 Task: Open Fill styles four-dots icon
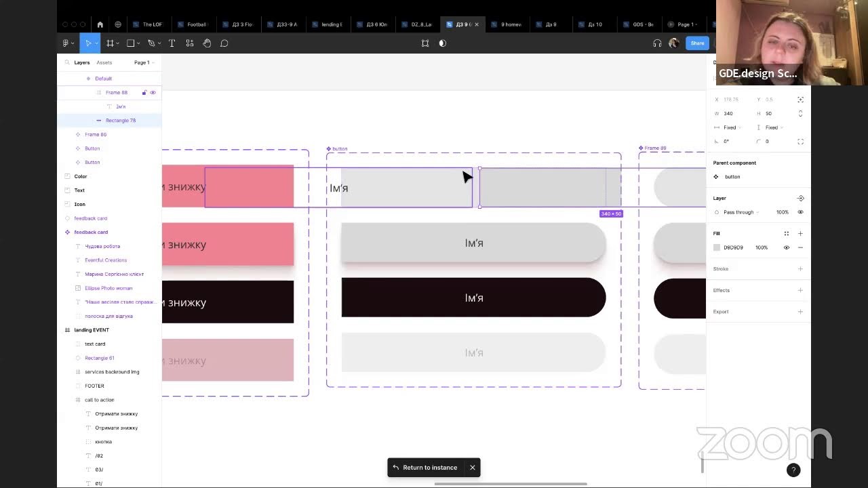[787, 234]
